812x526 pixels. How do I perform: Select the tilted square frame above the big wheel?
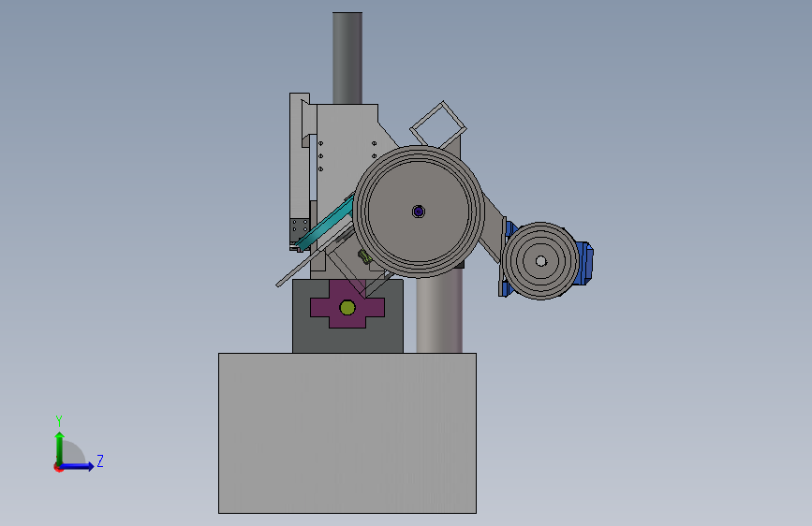pos(438,125)
